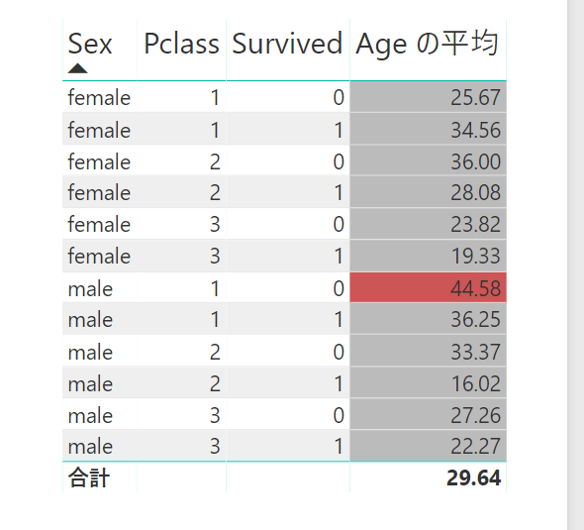Click the 19.33 age average cell
The image size is (584, 530).
428,256
